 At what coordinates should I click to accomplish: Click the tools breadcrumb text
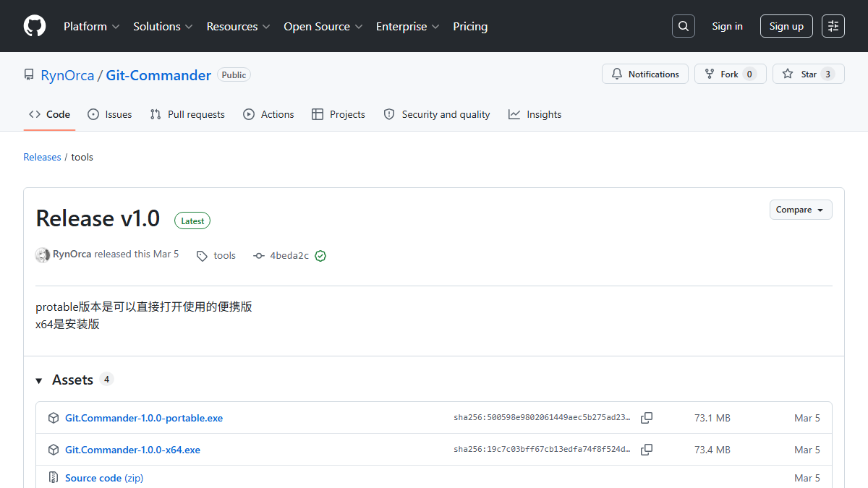pos(82,157)
